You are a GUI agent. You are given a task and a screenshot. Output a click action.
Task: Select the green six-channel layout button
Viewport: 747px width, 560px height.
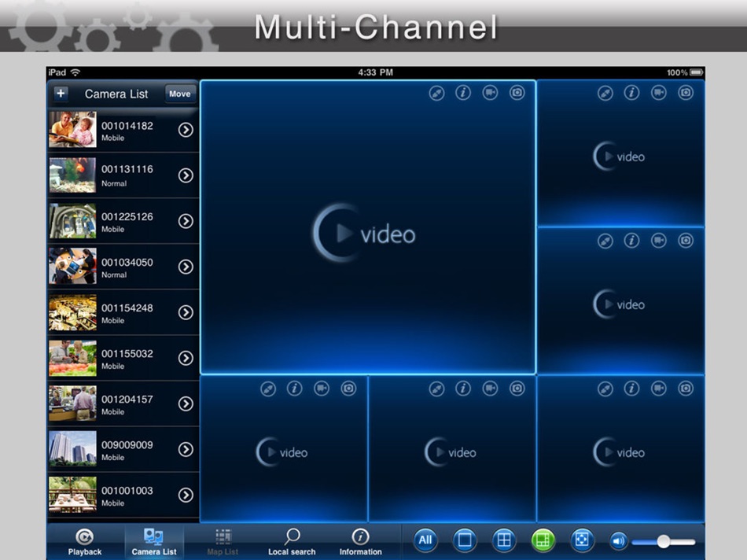click(x=543, y=540)
